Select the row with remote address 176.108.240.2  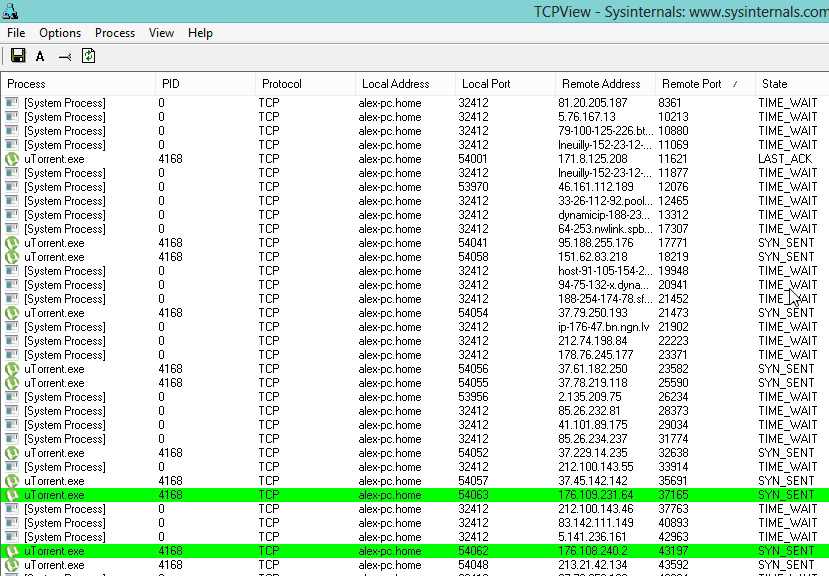point(400,551)
